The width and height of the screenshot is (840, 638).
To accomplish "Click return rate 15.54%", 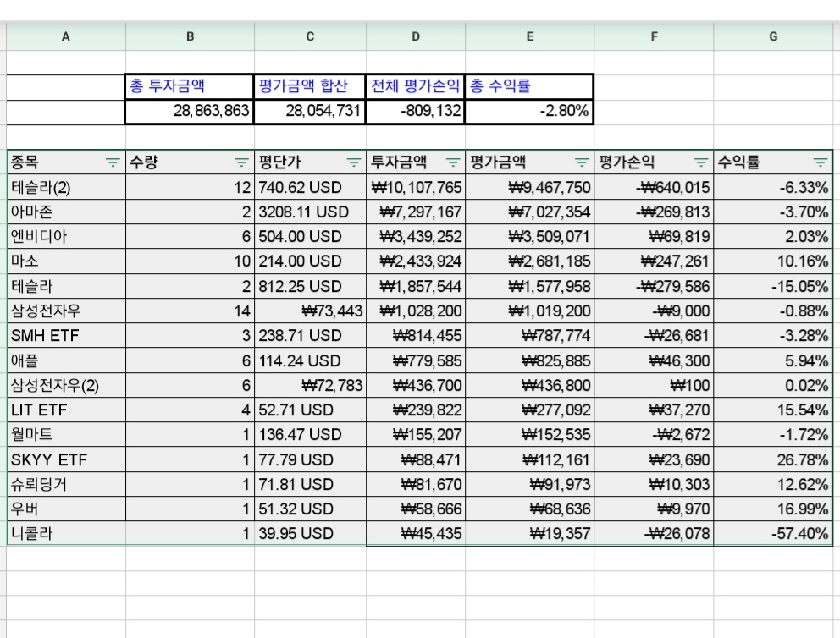I will pos(773,410).
